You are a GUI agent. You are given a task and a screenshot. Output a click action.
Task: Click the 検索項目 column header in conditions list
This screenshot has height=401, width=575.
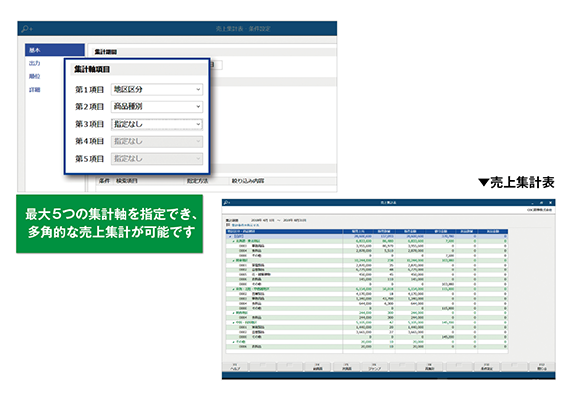[127, 181]
